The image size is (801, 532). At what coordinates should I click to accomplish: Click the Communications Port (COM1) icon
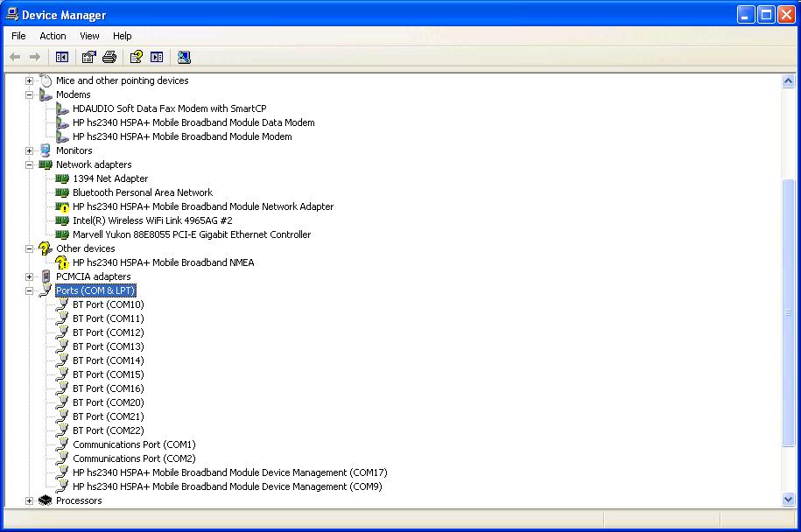point(62,444)
